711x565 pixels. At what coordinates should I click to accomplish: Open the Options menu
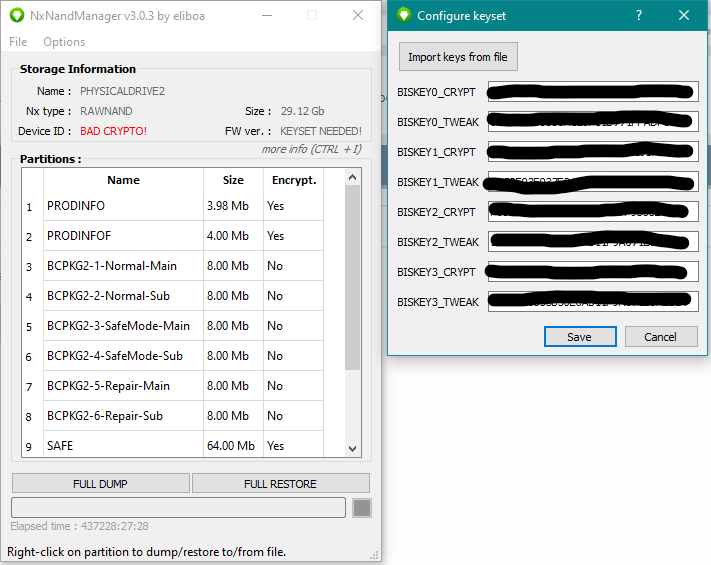pyautogui.click(x=64, y=42)
